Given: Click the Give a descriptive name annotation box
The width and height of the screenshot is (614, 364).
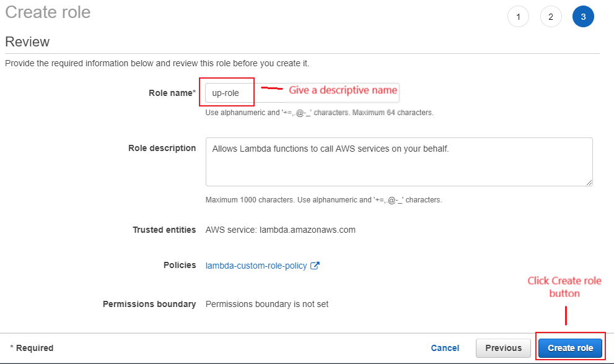Looking at the screenshot, I should tap(343, 92).
